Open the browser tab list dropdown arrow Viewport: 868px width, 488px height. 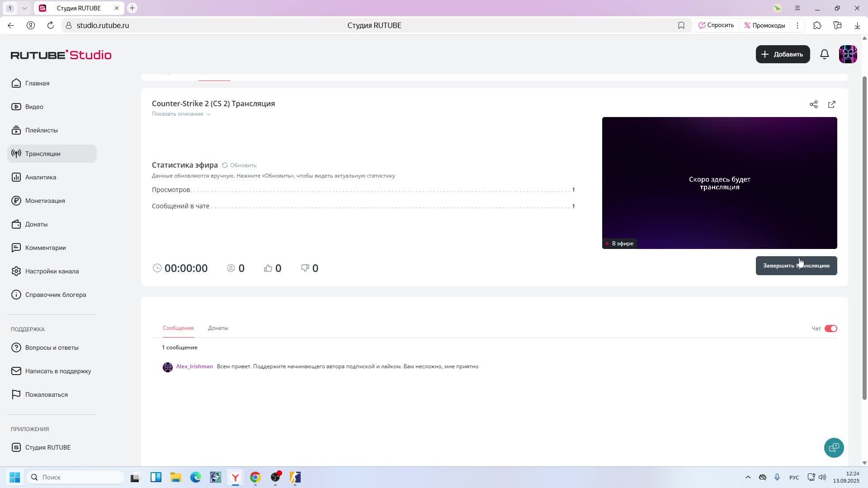[24, 8]
